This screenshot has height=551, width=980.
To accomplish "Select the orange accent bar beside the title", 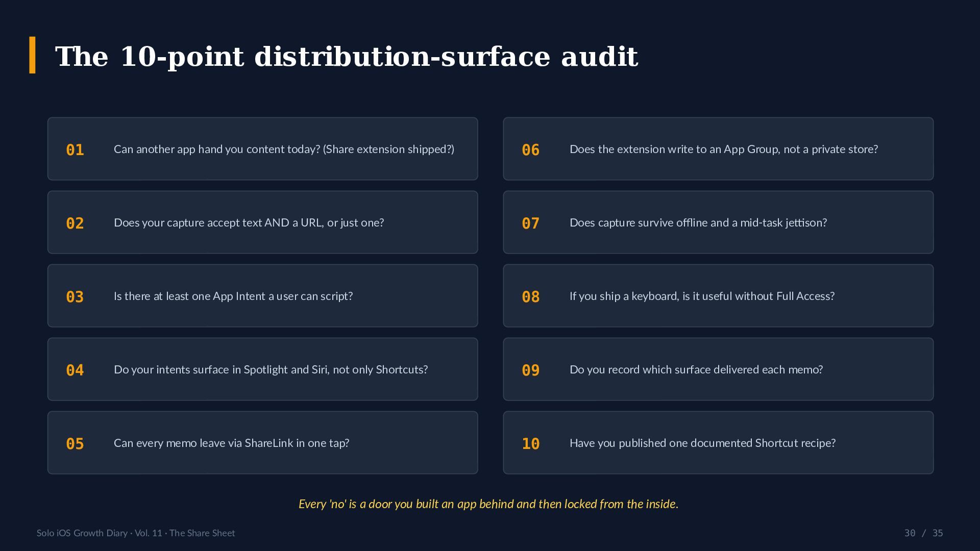I will (x=33, y=55).
